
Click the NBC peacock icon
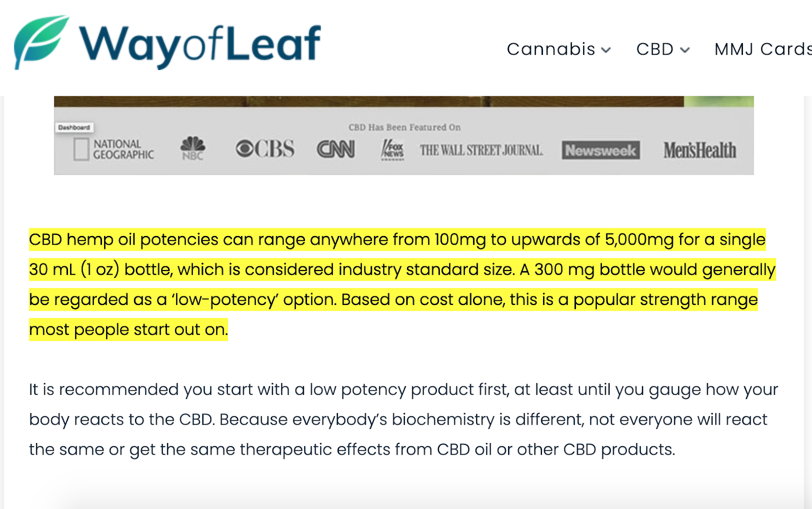click(193, 148)
